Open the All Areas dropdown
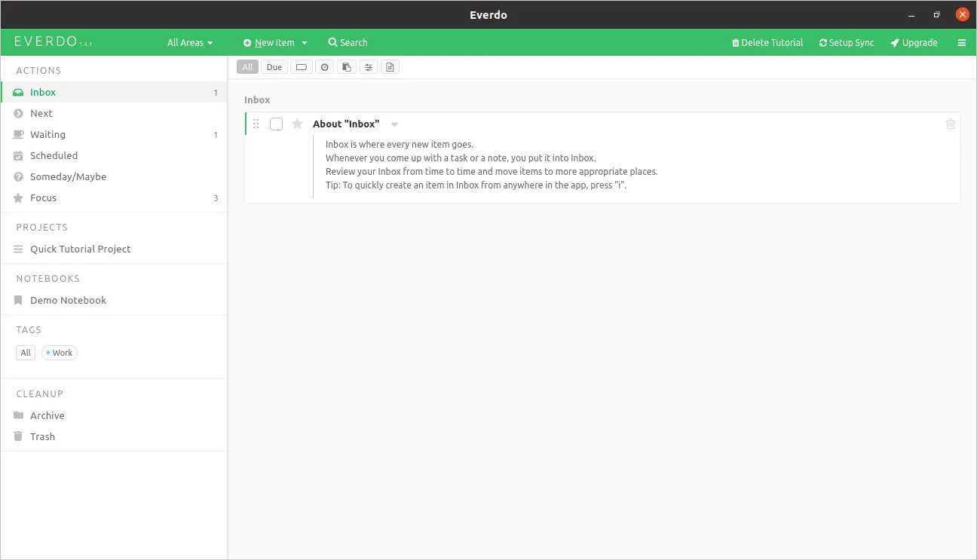The image size is (977, 560). [x=190, y=43]
